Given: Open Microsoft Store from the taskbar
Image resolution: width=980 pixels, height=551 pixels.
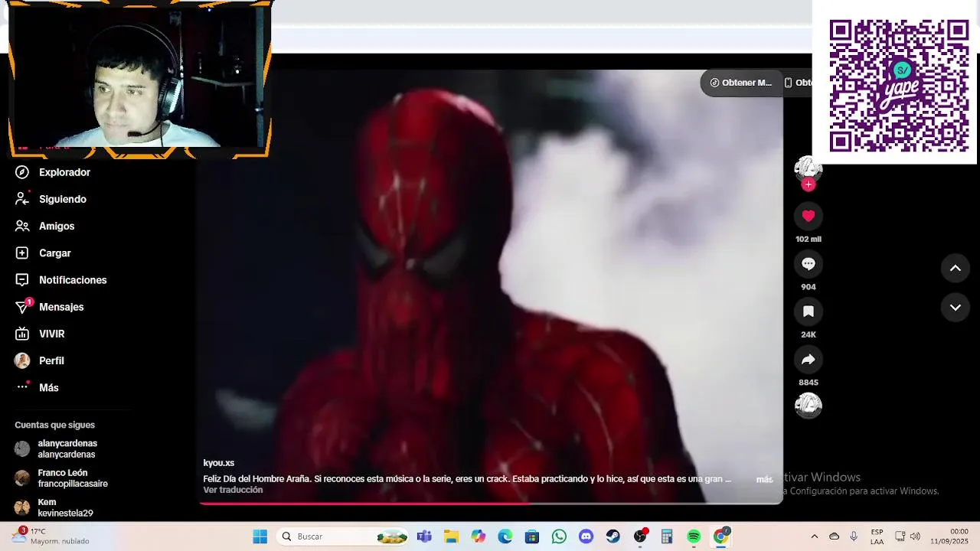Looking at the screenshot, I should (x=532, y=536).
